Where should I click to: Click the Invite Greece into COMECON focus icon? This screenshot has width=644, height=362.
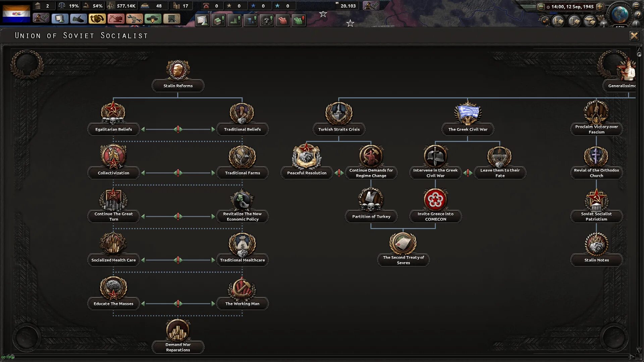tap(435, 199)
